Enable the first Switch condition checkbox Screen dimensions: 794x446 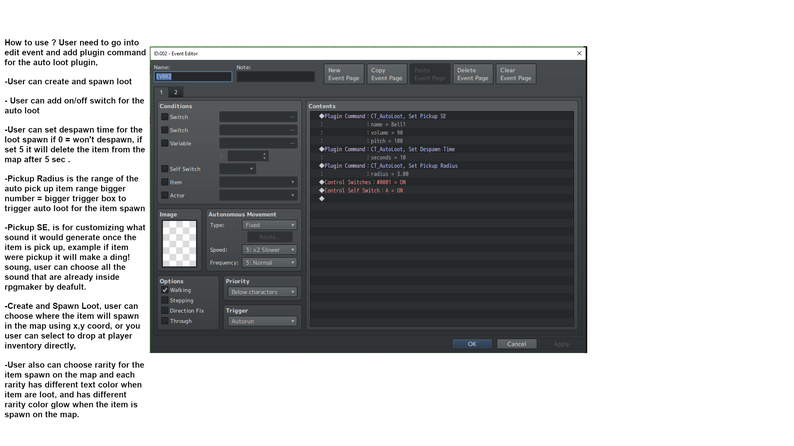165,117
